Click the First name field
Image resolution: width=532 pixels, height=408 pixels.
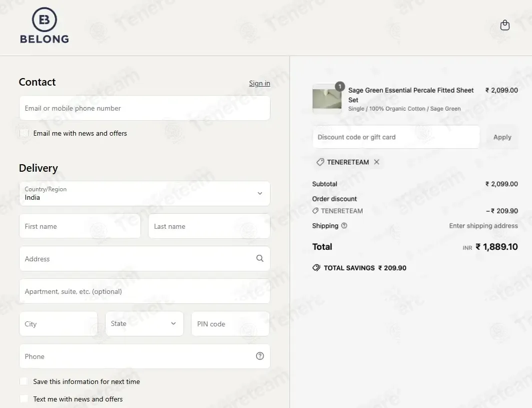(x=80, y=226)
